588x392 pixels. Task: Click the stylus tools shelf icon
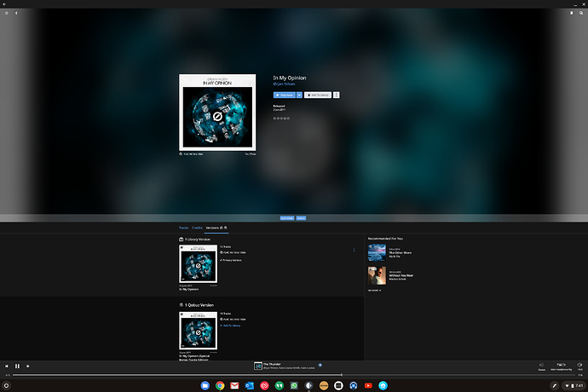pyautogui.click(x=554, y=386)
